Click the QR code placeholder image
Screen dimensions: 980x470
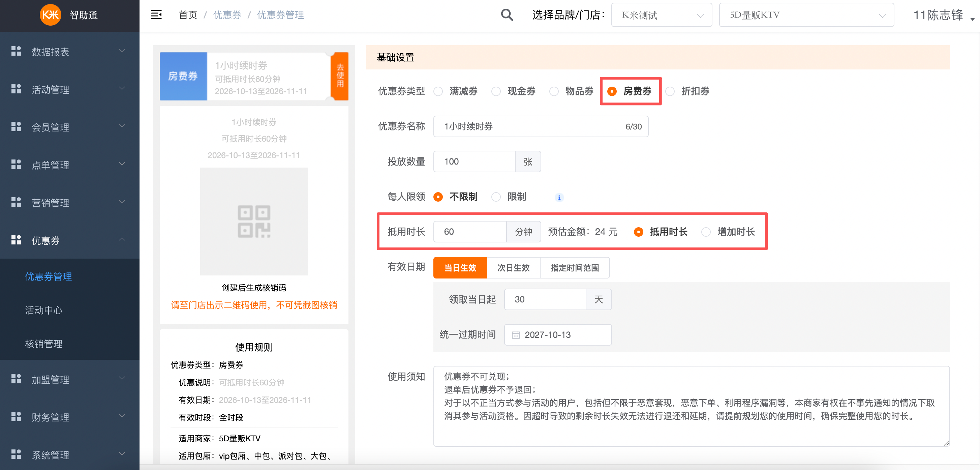[x=254, y=222]
